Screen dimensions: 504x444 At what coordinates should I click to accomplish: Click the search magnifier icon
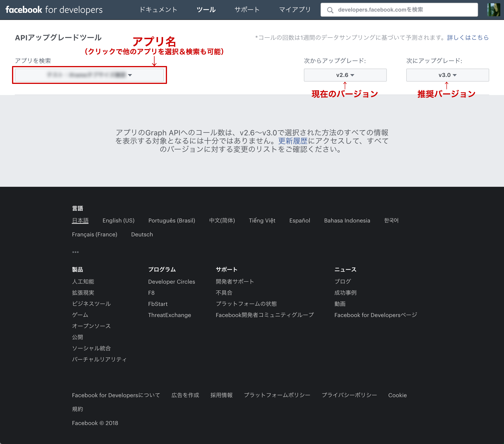(x=330, y=10)
